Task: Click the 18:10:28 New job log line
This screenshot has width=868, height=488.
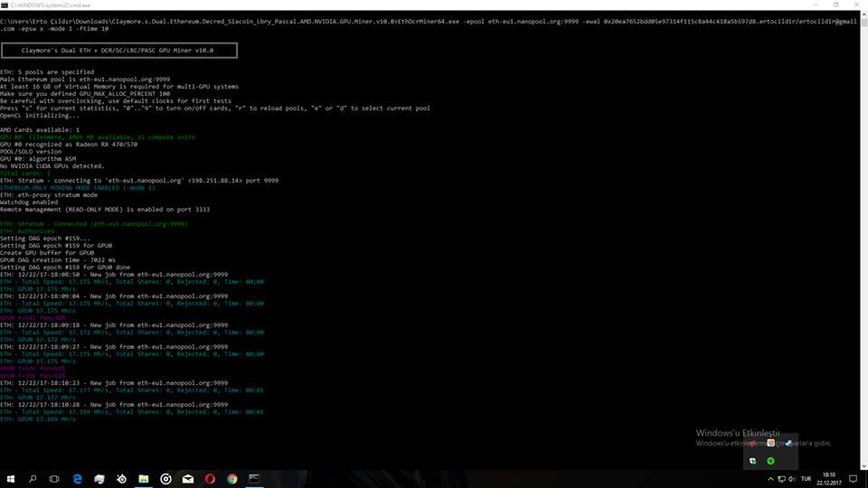Action: [114, 405]
